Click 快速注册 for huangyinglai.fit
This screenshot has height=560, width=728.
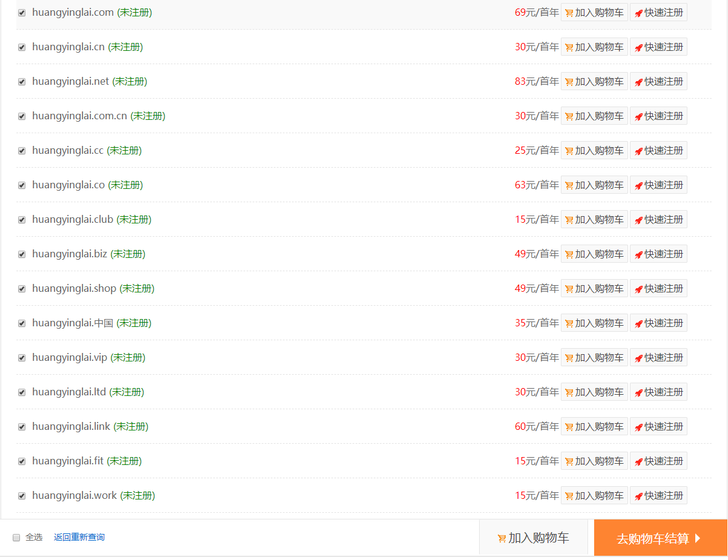click(658, 461)
